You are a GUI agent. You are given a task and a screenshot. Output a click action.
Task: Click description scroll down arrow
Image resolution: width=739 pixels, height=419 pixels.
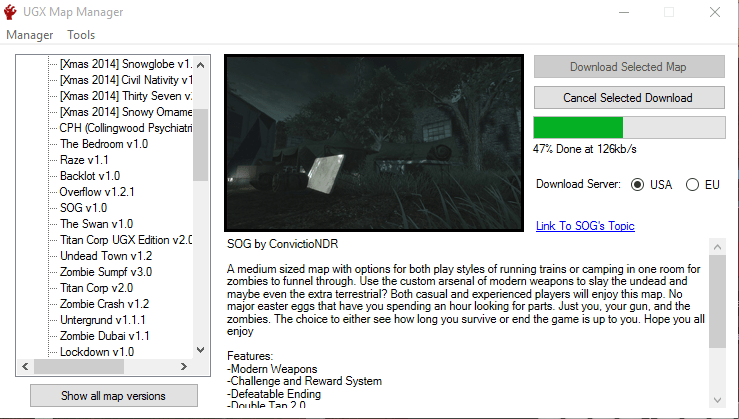point(717,400)
